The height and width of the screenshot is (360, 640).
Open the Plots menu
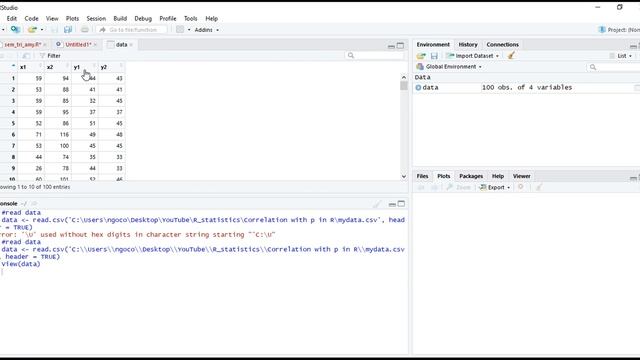[x=72, y=18]
